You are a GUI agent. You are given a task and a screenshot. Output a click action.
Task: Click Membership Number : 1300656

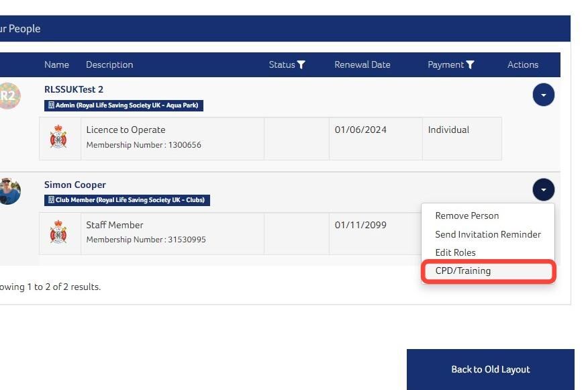144,145
